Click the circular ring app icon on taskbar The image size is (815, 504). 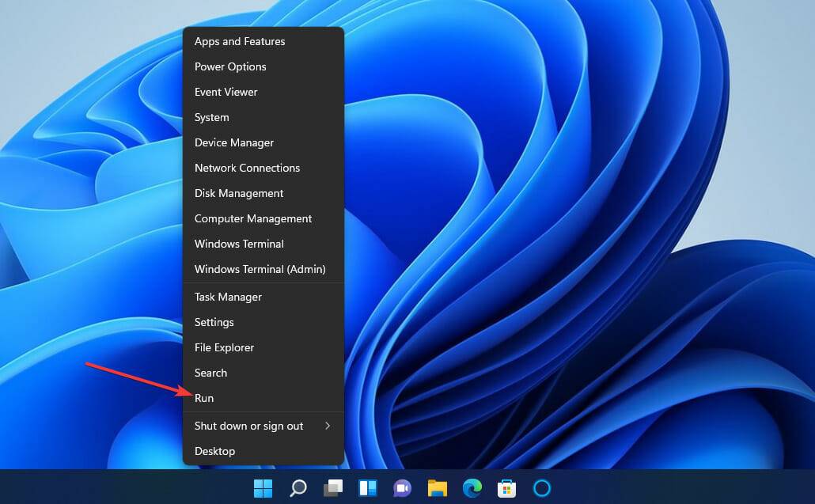click(541, 488)
